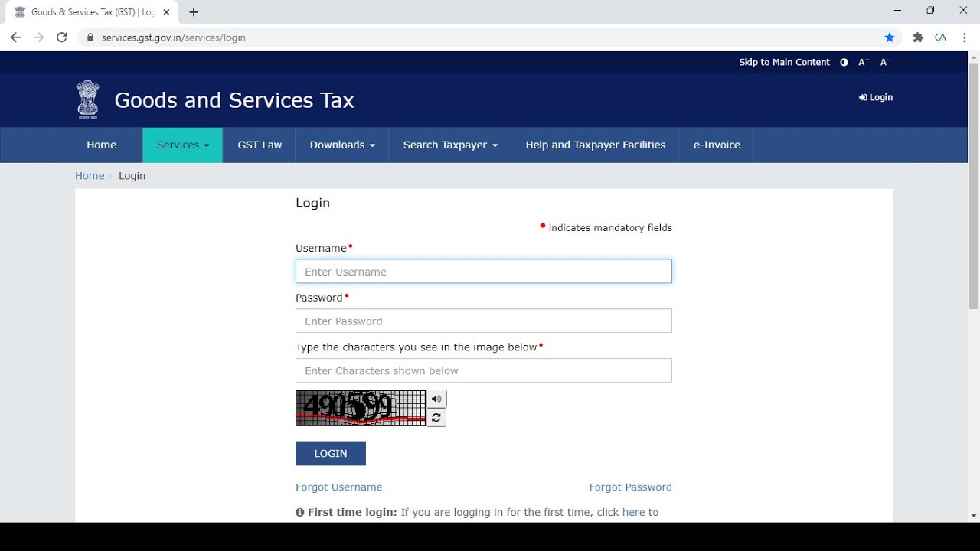Click Skip to Main Content
This screenshot has width=980, height=551.
pyautogui.click(x=784, y=62)
